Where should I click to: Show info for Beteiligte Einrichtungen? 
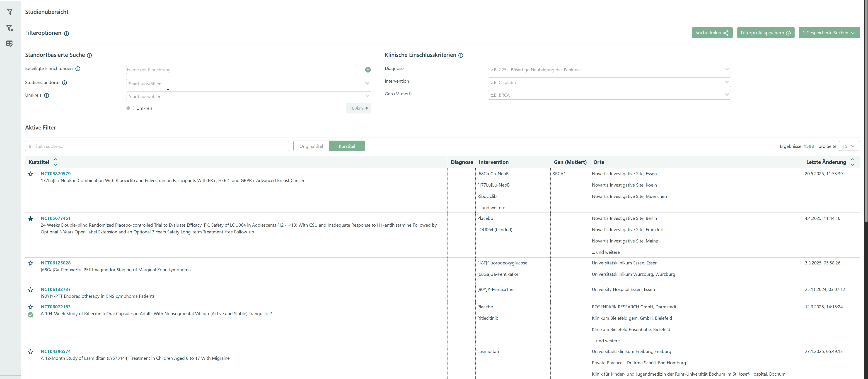(78, 69)
